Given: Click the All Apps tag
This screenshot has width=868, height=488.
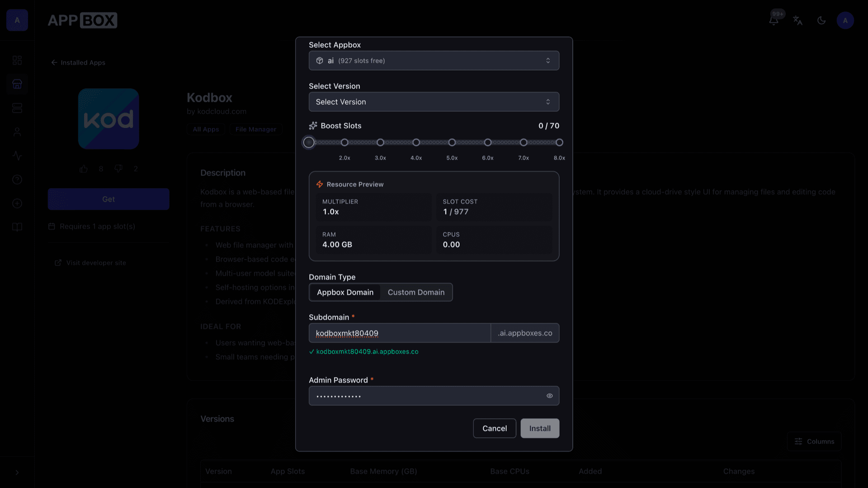Looking at the screenshot, I should [x=206, y=129].
